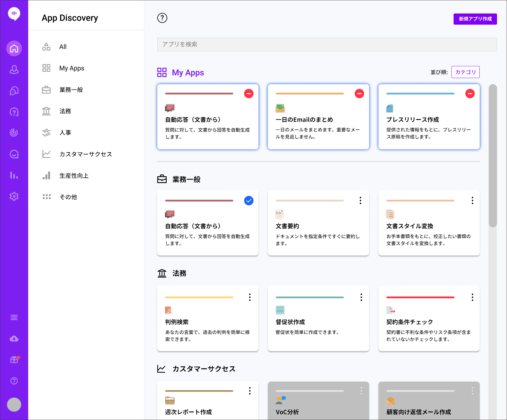
Task: Select 法務 in the category list
Action: 65,111
